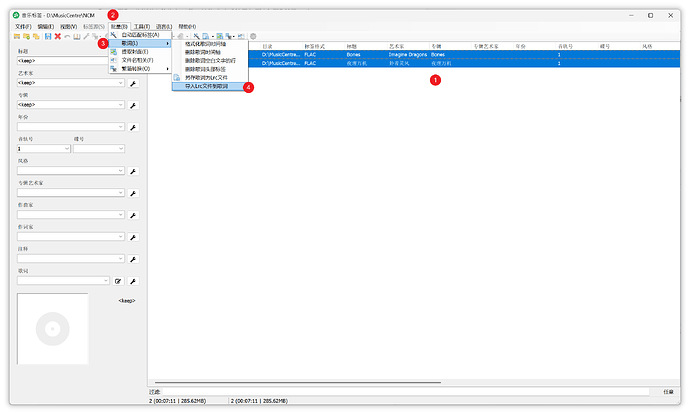
Task: Click the FLAC cell in the Bones row
Action: (x=310, y=55)
